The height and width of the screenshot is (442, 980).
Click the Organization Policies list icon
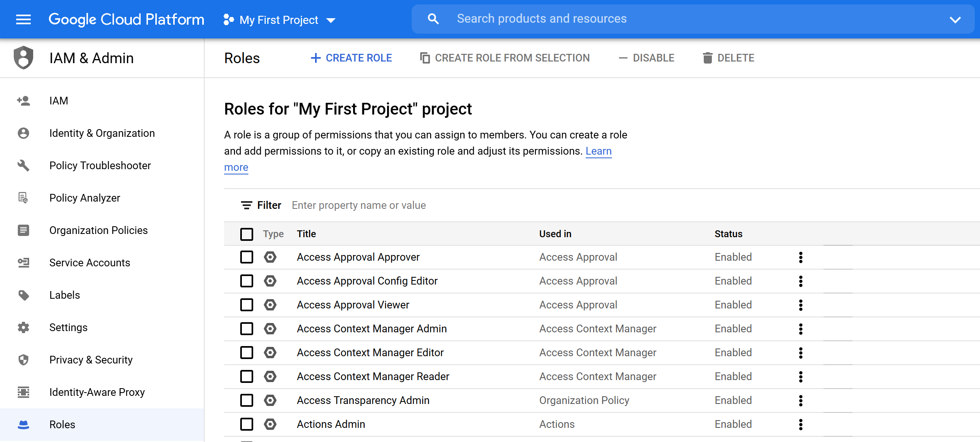tap(23, 230)
